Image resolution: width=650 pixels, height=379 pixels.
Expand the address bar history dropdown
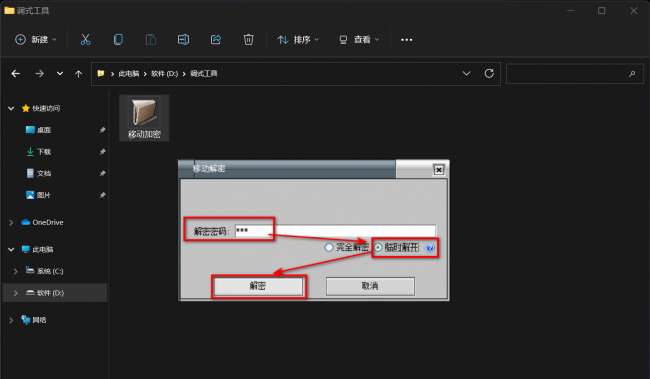click(x=466, y=73)
